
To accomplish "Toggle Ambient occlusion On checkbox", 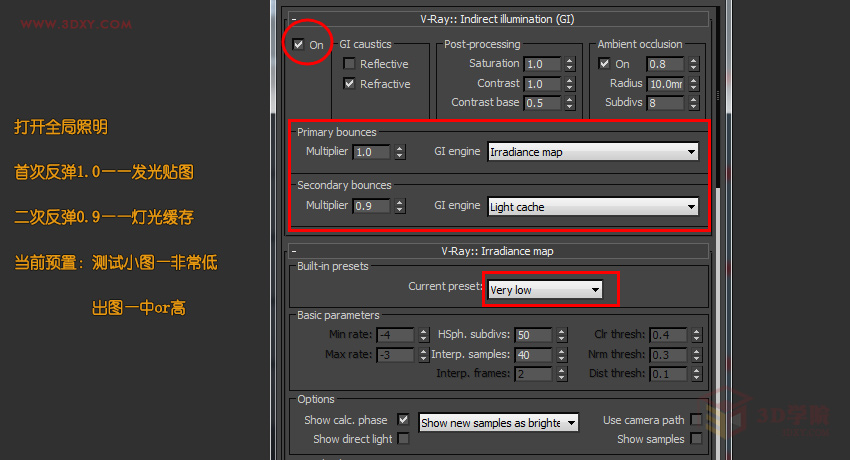I will [x=604, y=63].
